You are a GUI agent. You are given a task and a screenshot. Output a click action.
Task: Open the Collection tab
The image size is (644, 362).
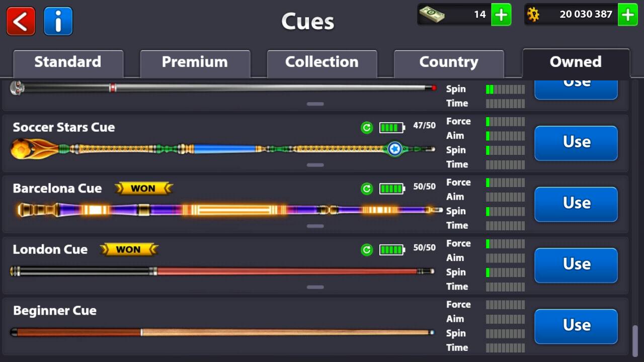[322, 63]
